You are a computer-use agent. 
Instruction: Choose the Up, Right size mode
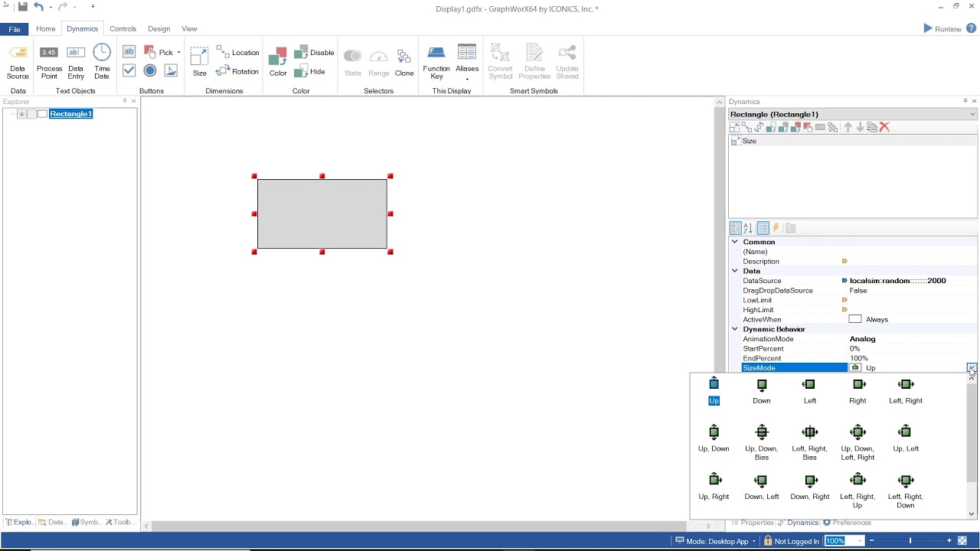click(x=714, y=487)
